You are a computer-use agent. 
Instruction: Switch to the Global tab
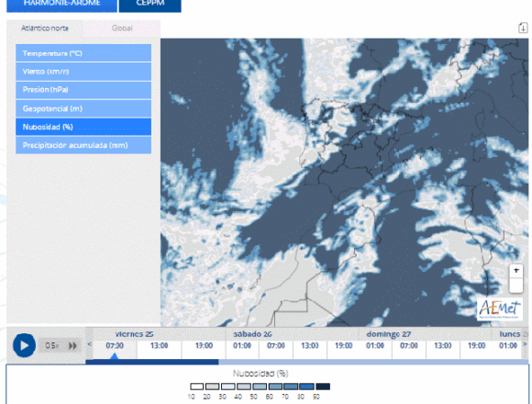pyautogui.click(x=122, y=28)
